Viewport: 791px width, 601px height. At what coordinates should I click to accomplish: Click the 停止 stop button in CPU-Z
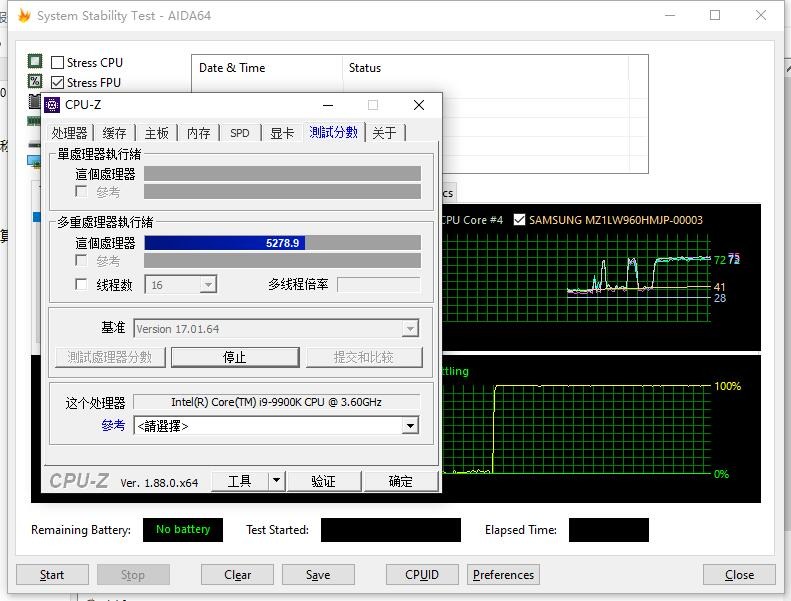tap(235, 357)
